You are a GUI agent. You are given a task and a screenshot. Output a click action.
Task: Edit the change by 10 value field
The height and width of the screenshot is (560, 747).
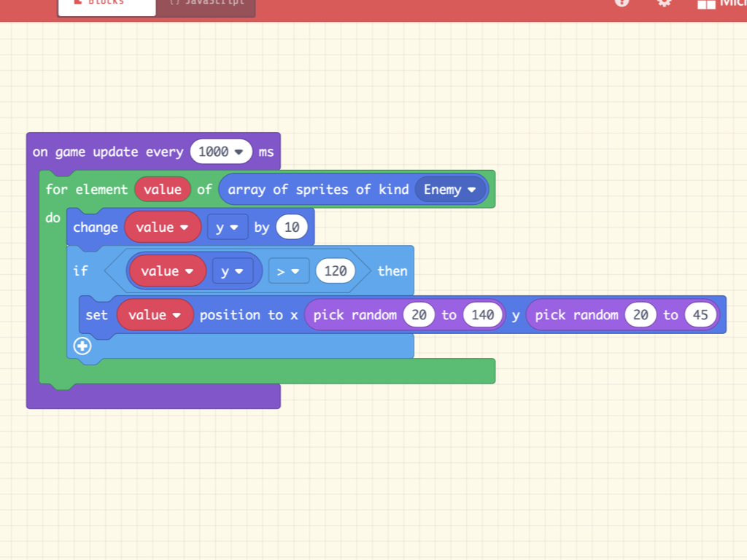[x=292, y=227]
